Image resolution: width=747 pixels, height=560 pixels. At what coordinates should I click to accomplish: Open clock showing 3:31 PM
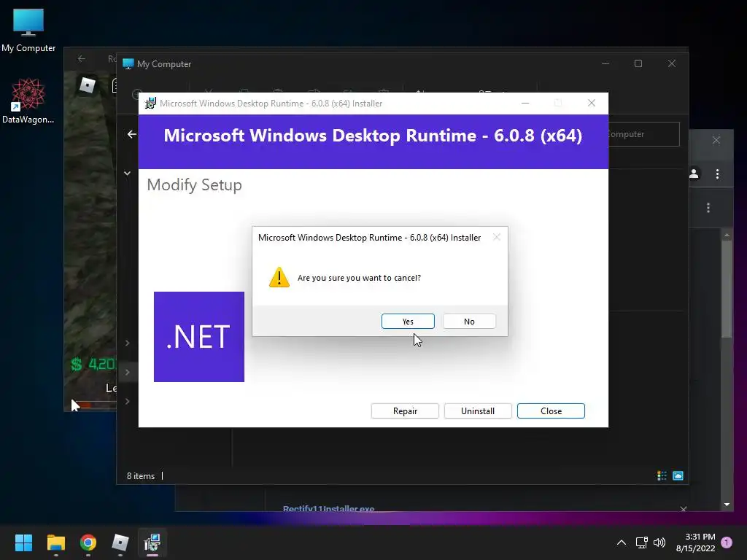click(695, 542)
